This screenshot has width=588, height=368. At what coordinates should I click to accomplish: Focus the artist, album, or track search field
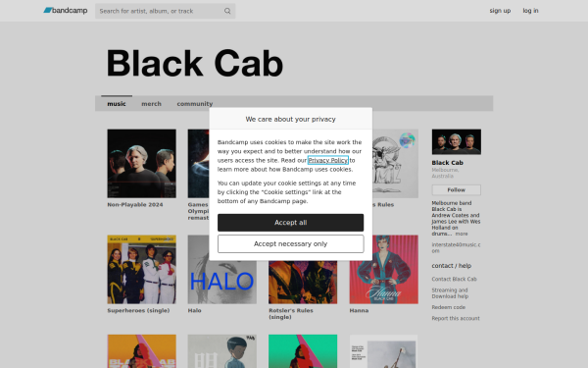[165, 11]
